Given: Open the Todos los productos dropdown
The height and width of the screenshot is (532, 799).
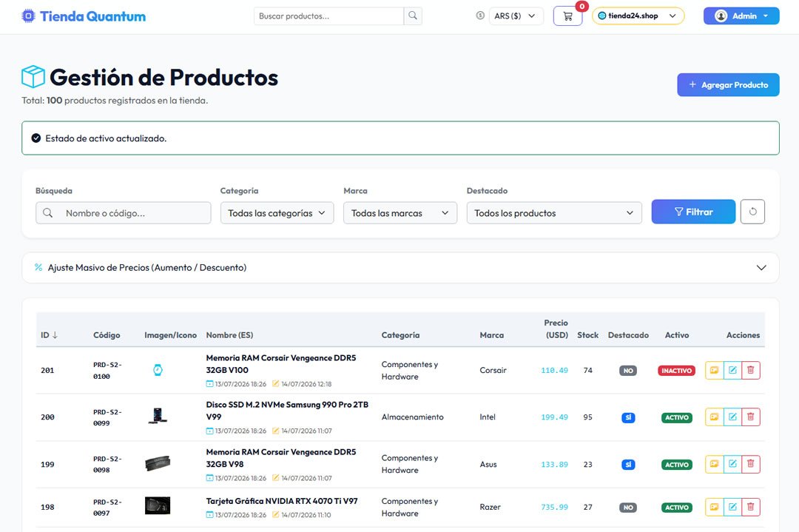Looking at the screenshot, I should tap(554, 213).
